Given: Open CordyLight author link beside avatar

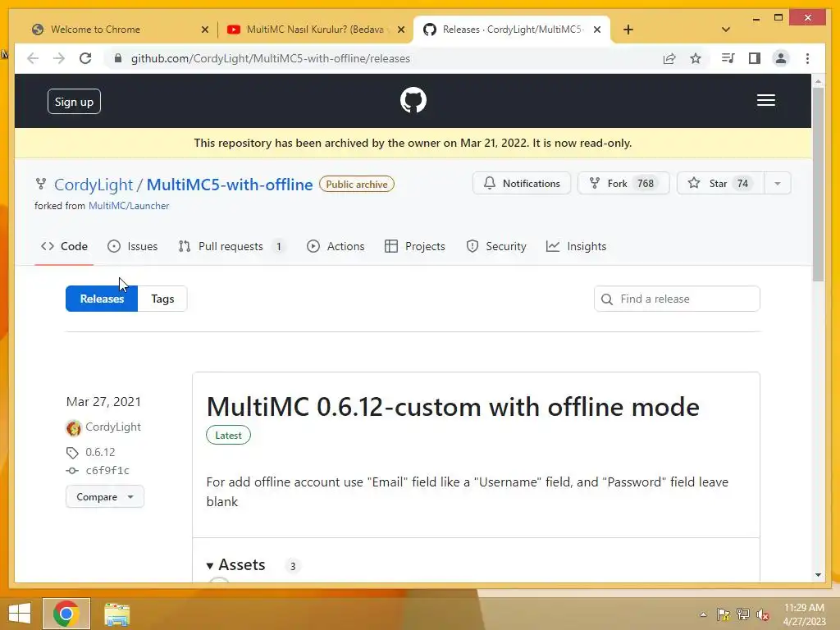Looking at the screenshot, I should pos(113,427).
